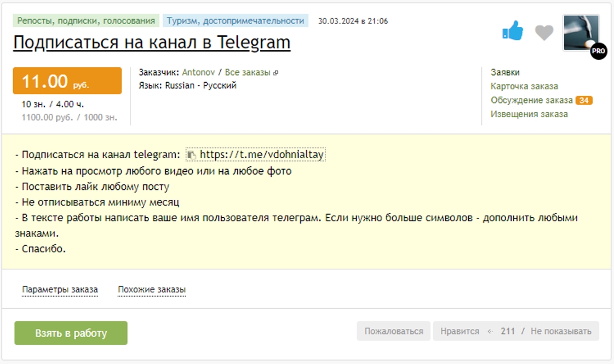Image resolution: width=614 pixels, height=364 pixels.
Task: Click external link icon after Все заказы
Action: point(276,73)
